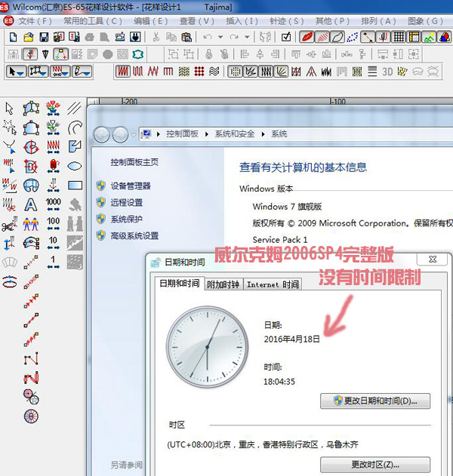Toggle the needle down icon on second toolbar
The width and height of the screenshot is (453, 476).
coord(30,54)
